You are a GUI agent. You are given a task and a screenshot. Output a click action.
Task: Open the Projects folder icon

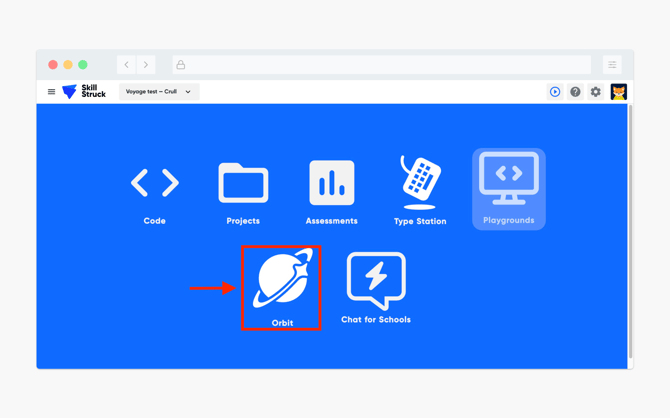pyautogui.click(x=243, y=183)
